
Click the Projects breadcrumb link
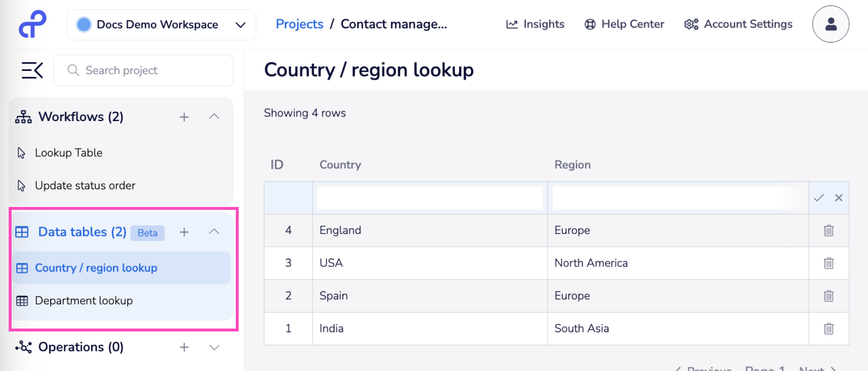coord(299,24)
